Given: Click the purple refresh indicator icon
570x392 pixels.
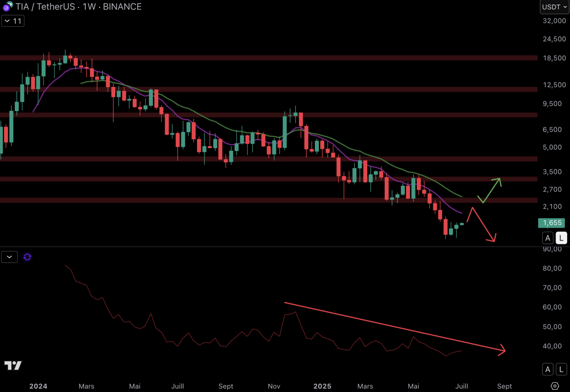Looking at the screenshot, I should (x=27, y=257).
